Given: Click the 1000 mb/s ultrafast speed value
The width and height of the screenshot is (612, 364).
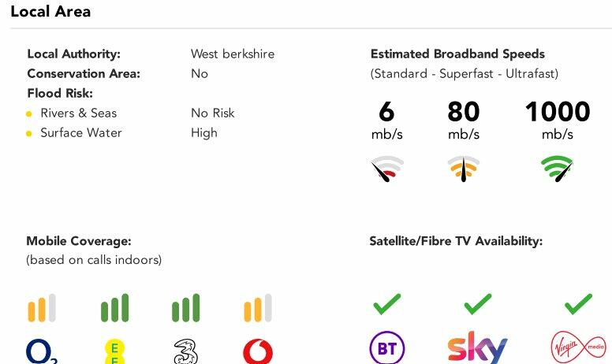Looking at the screenshot, I should (x=558, y=112).
